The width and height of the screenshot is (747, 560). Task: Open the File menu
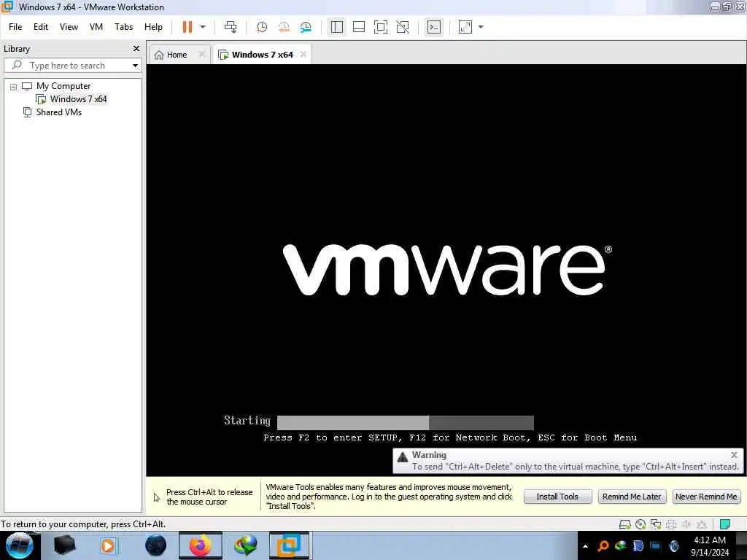(15, 27)
